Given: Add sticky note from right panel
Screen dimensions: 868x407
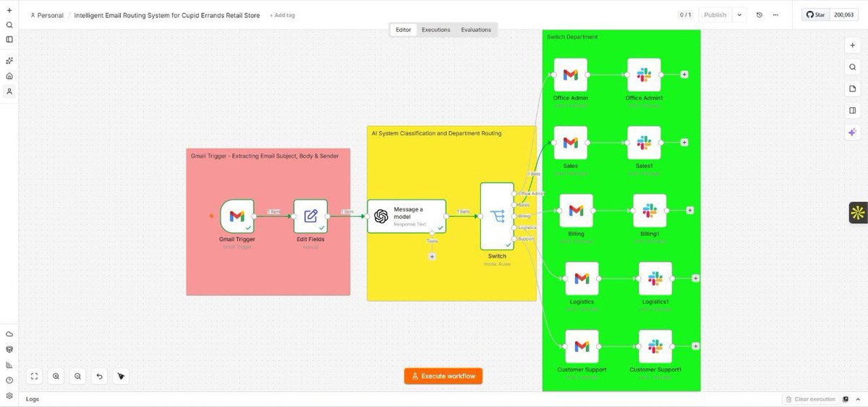Looking at the screenshot, I should tap(853, 88).
